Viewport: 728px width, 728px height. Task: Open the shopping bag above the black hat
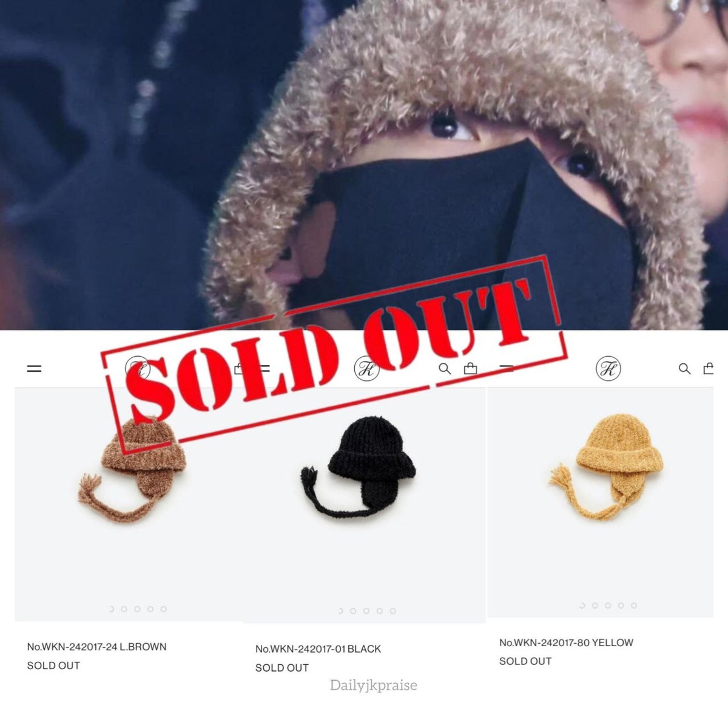(470, 368)
